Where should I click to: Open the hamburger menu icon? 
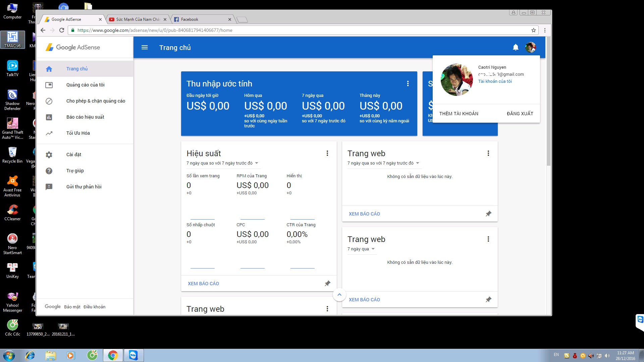click(145, 48)
